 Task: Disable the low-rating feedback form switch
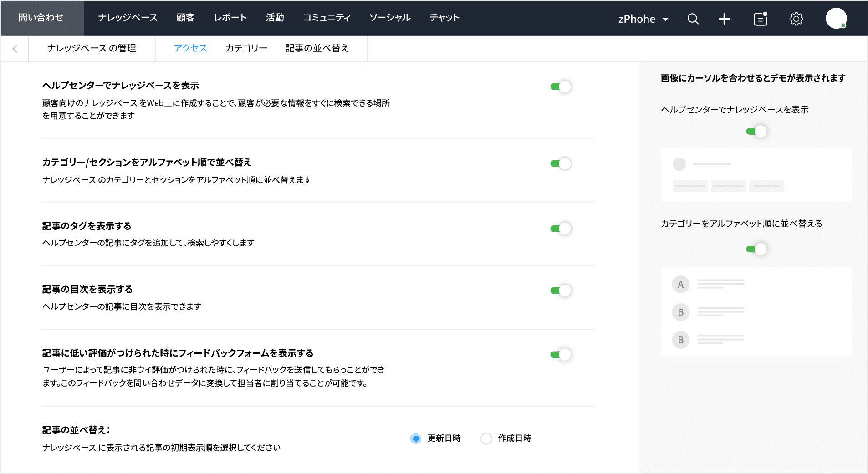(x=561, y=354)
